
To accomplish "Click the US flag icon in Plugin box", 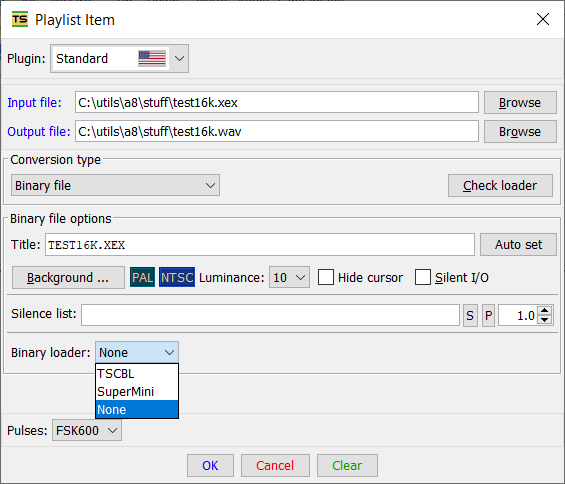I will [152, 58].
